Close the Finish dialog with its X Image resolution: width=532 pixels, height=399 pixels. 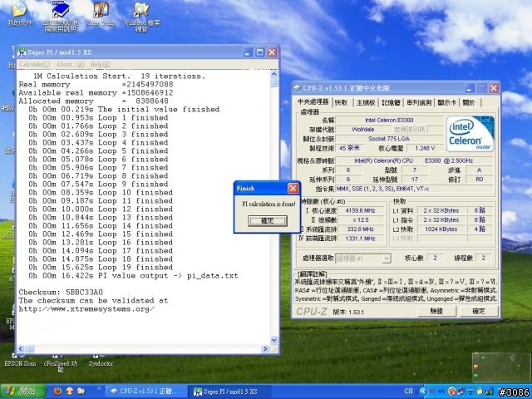(293, 189)
